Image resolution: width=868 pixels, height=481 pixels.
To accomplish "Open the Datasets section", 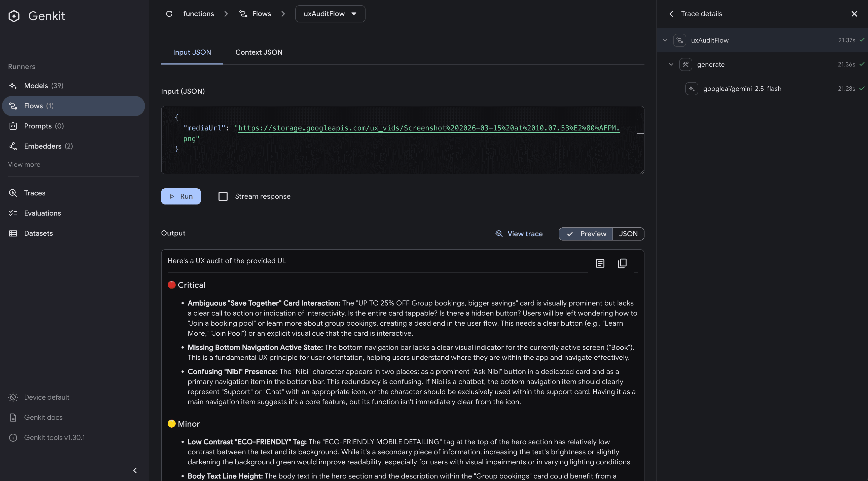I will (38, 233).
